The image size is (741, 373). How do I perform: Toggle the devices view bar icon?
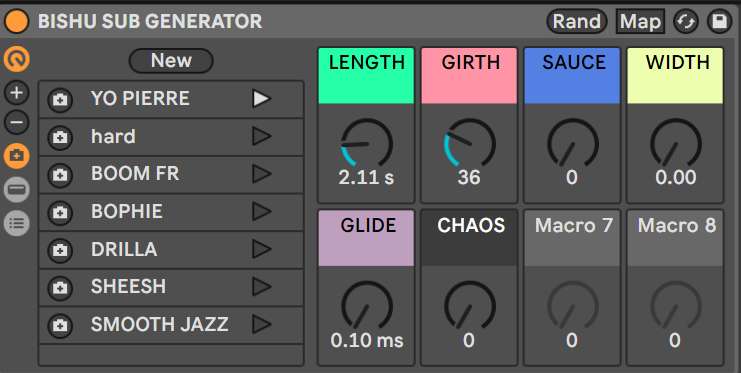click(17, 189)
